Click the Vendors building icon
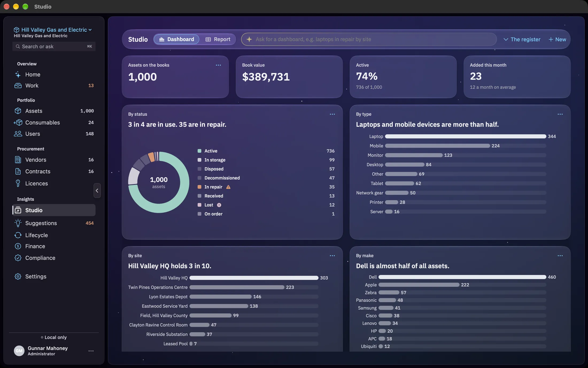The height and width of the screenshot is (368, 588). 18,160
